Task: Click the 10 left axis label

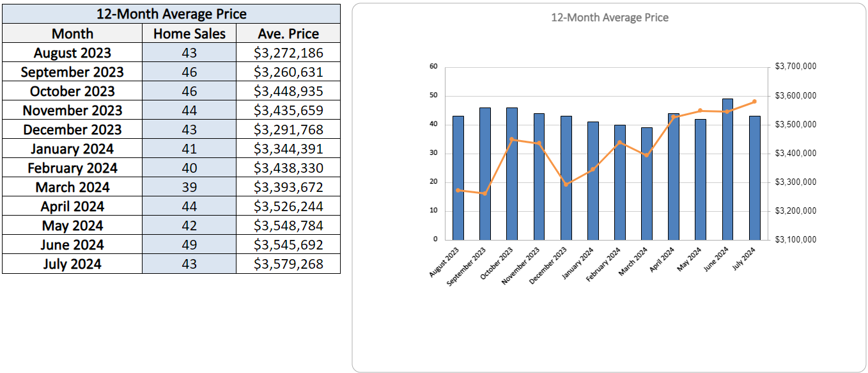Action: (x=433, y=210)
